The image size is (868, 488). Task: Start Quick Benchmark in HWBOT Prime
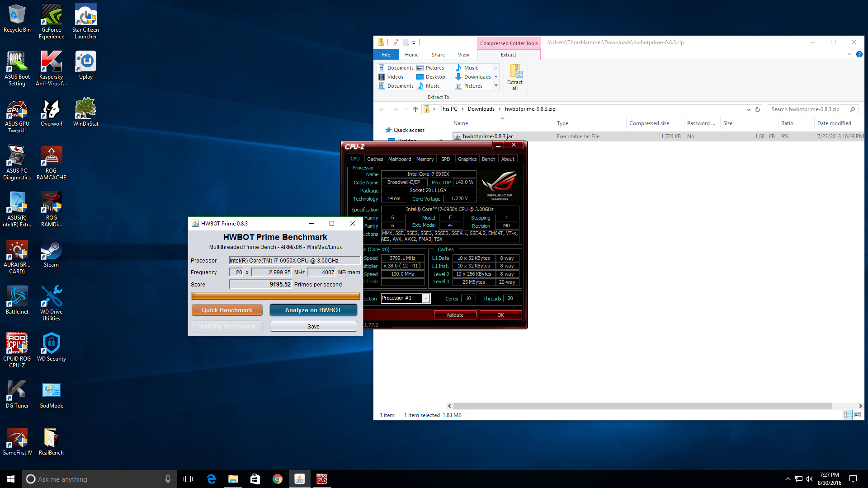pos(227,310)
